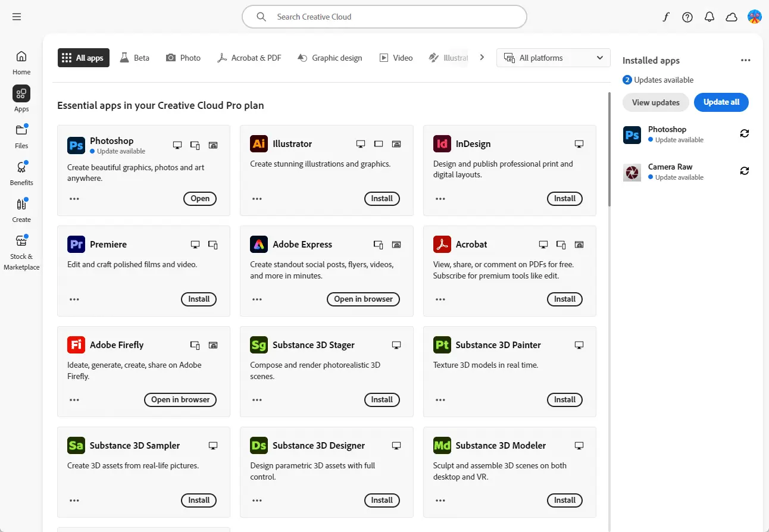769x532 pixels.
Task: Select the InDesign app icon
Action: (x=442, y=143)
